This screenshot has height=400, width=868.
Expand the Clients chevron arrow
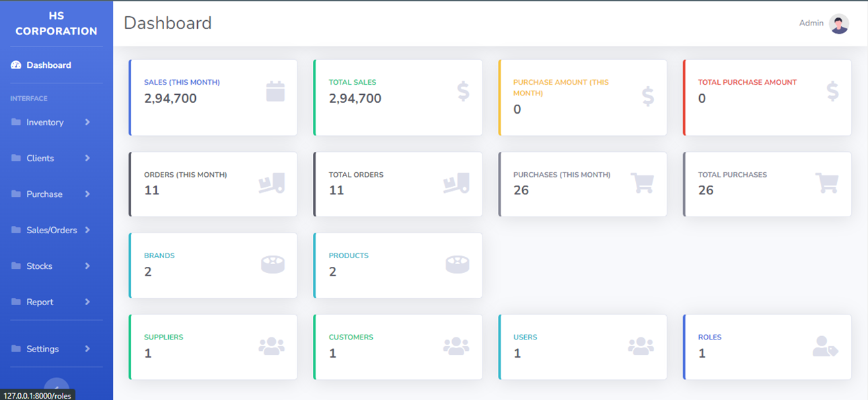87,158
